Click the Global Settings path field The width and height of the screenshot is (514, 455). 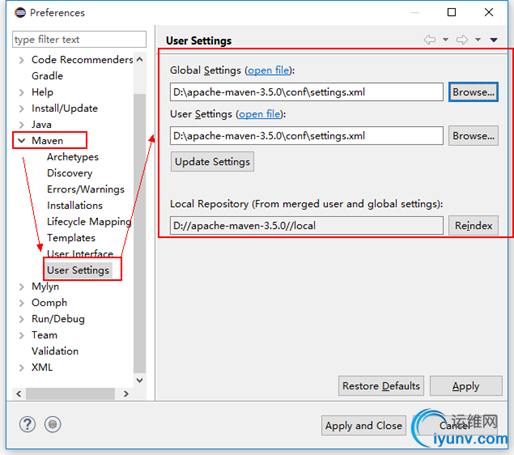307,92
